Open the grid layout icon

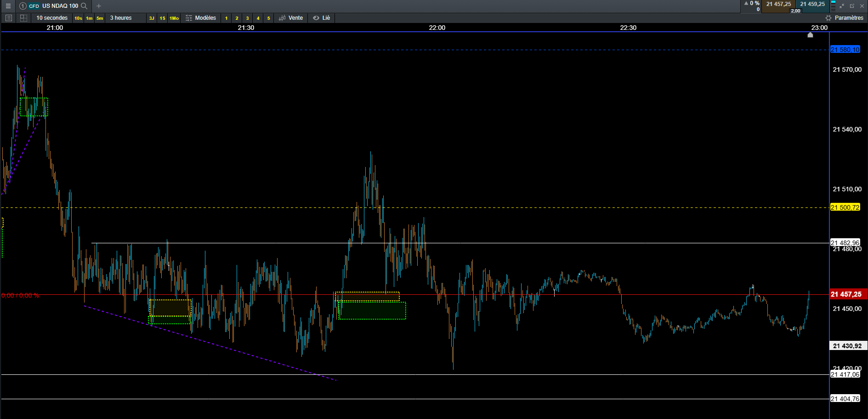coord(23,18)
